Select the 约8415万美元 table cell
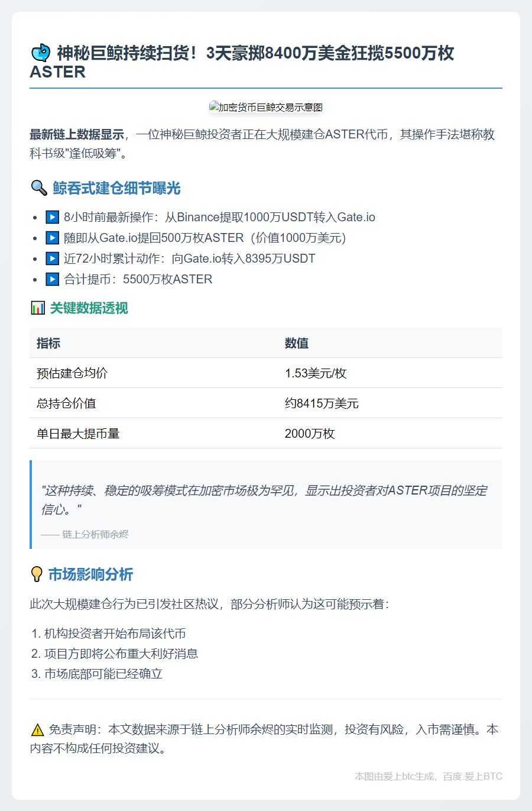Screen dimensions: 532x811 [x=322, y=403]
